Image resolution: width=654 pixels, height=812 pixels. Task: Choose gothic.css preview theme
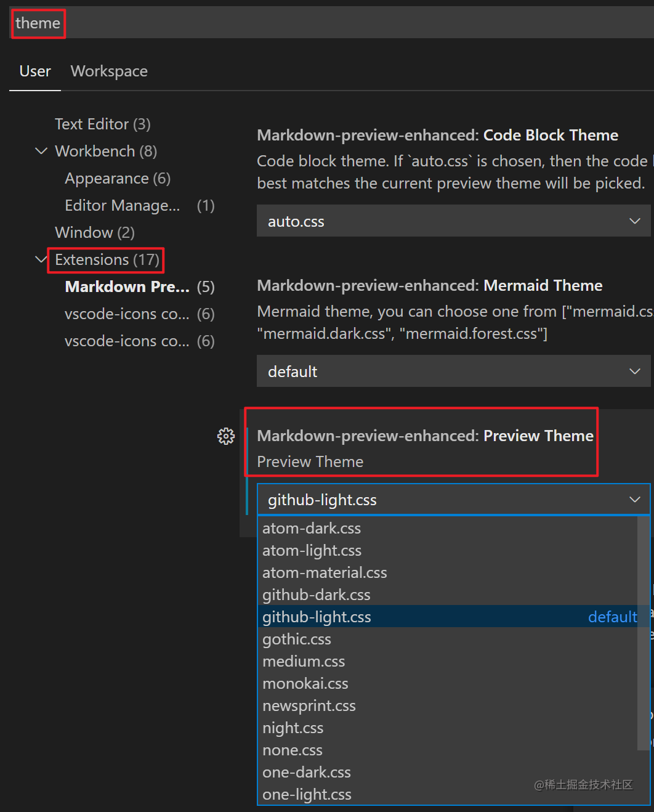[447, 639]
